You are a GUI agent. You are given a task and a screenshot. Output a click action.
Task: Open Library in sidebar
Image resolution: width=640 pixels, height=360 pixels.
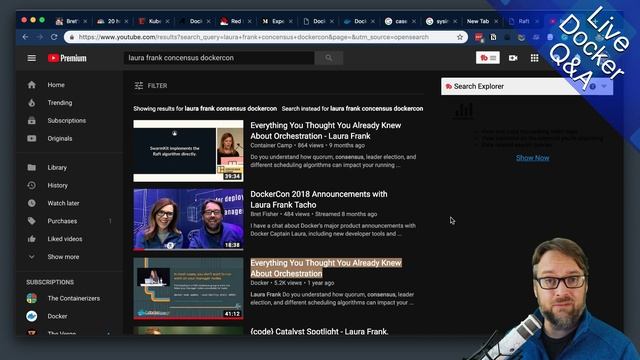[x=57, y=167]
